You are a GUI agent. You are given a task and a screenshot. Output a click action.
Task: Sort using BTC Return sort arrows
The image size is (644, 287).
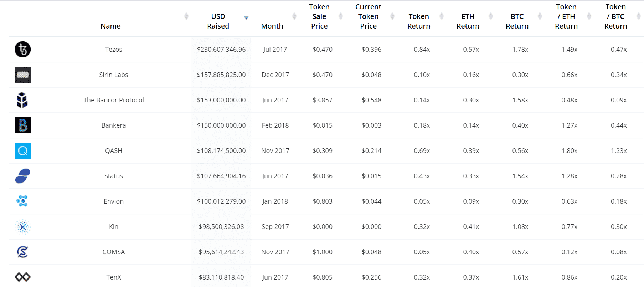[x=540, y=16]
